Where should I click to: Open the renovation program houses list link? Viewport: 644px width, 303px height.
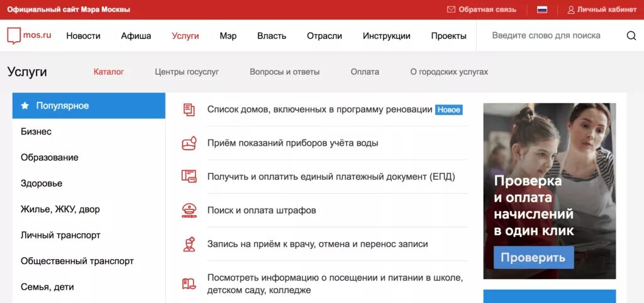pos(319,109)
